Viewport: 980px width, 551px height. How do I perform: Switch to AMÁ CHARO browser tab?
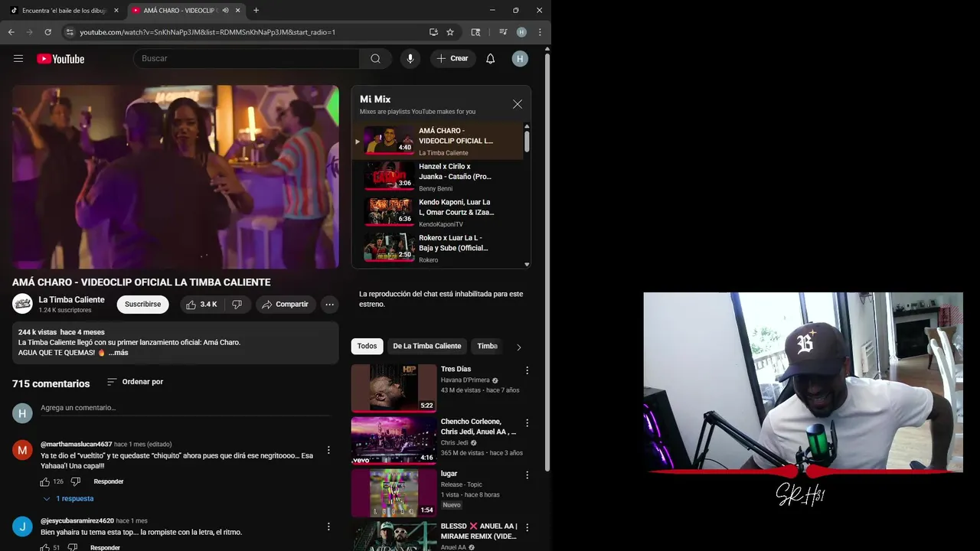[179, 11]
